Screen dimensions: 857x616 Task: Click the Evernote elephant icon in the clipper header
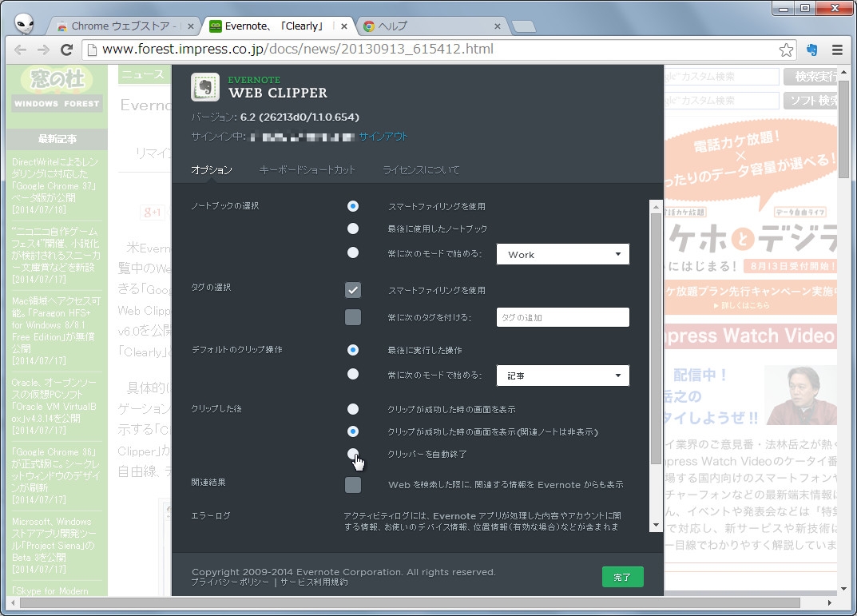pyautogui.click(x=204, y=87)
